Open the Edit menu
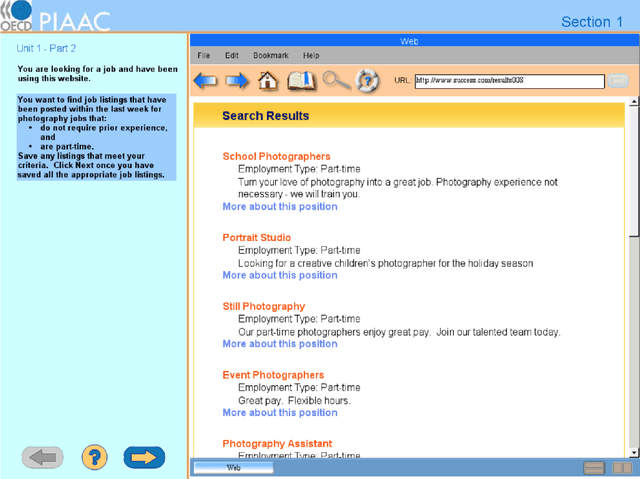The width and height of the screenshot is (640, 479). coord(231,55)
